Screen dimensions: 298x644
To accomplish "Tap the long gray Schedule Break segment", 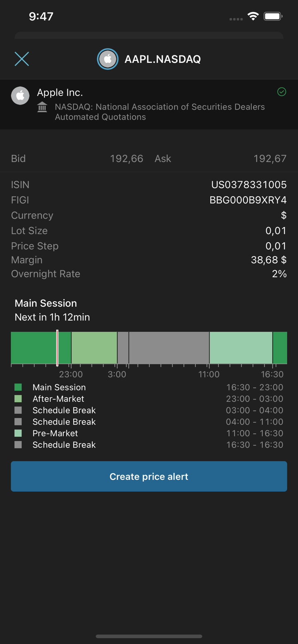I will pos(169,348).
